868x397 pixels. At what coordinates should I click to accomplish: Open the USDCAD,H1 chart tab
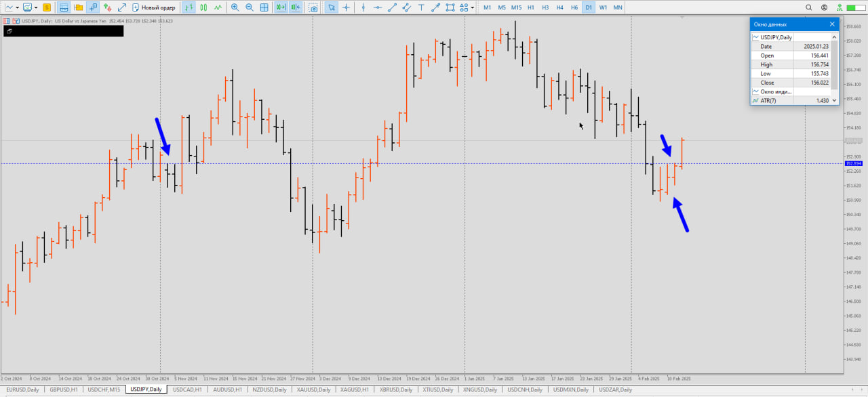click(187, 390)
